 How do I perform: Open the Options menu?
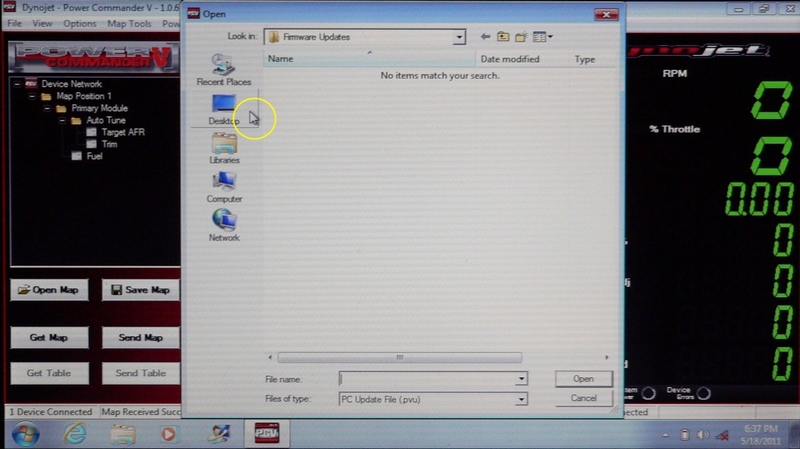(80, 23)
